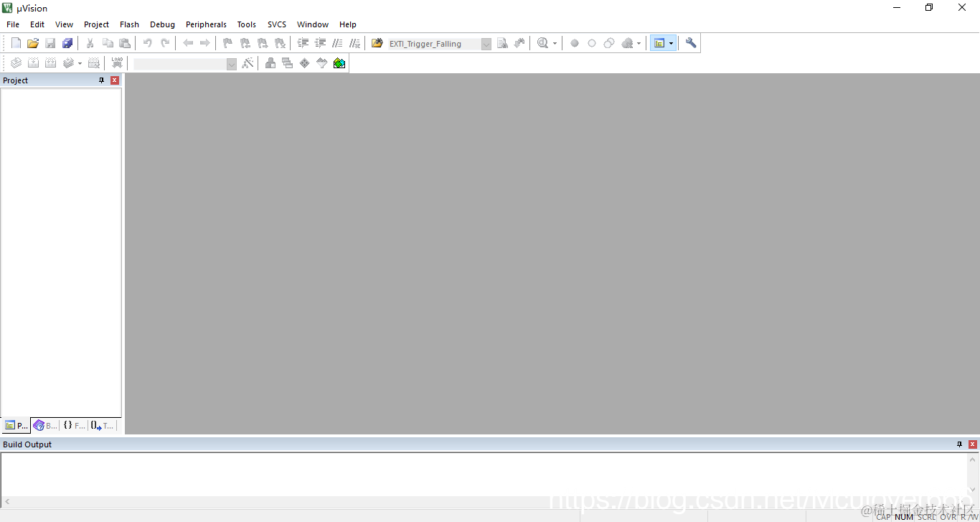Click the File Extensions, Books and Environment icon
The image size is (980, 522).
[270, 63]
